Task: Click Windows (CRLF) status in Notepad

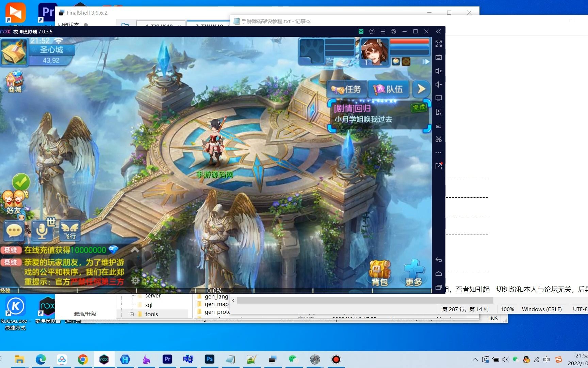Action: [542, 309]
